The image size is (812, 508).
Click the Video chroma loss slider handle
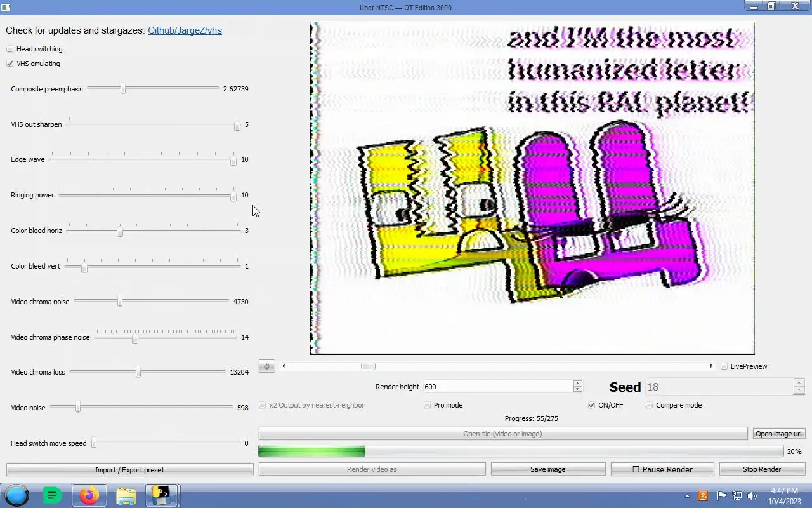[x=138, y=372]
